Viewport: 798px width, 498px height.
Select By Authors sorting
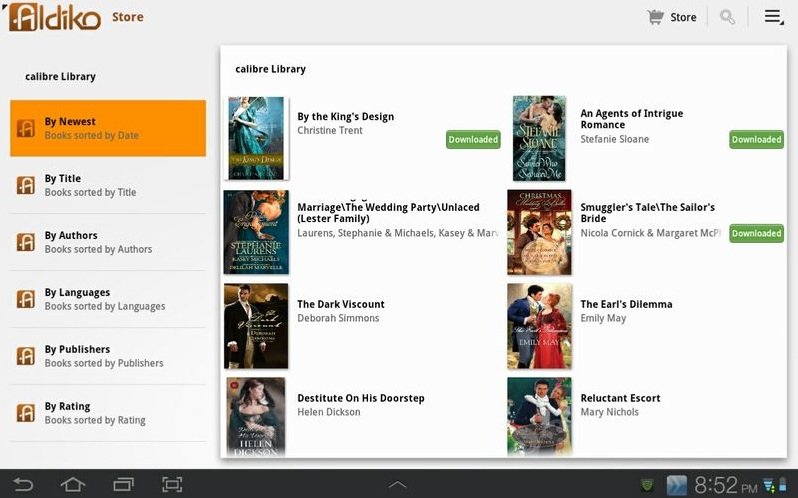pyautogui.click(x=108, y=242)
